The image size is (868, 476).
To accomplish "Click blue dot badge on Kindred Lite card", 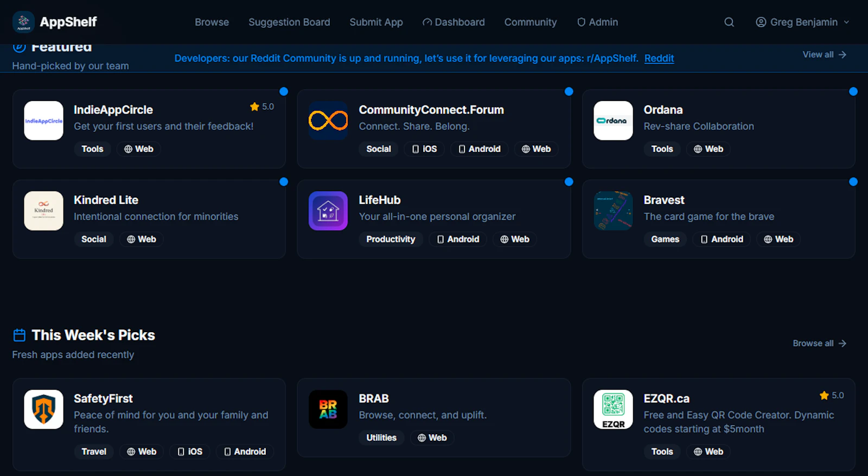I will pos(284,181).
